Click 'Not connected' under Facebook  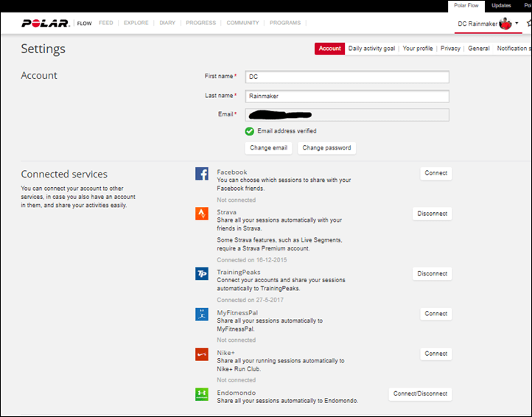click(236, 200)
